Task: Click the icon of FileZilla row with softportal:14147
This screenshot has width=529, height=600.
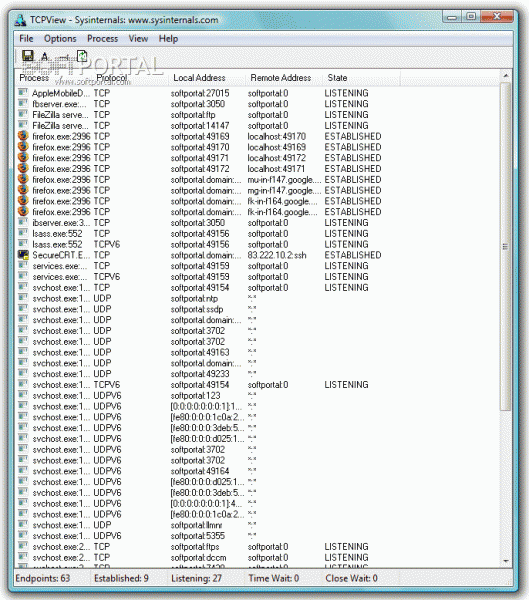Action: tap(23, 124)
